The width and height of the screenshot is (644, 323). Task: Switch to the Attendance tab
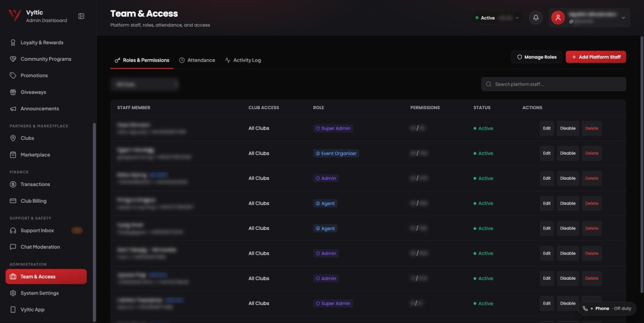pos(197,60)
